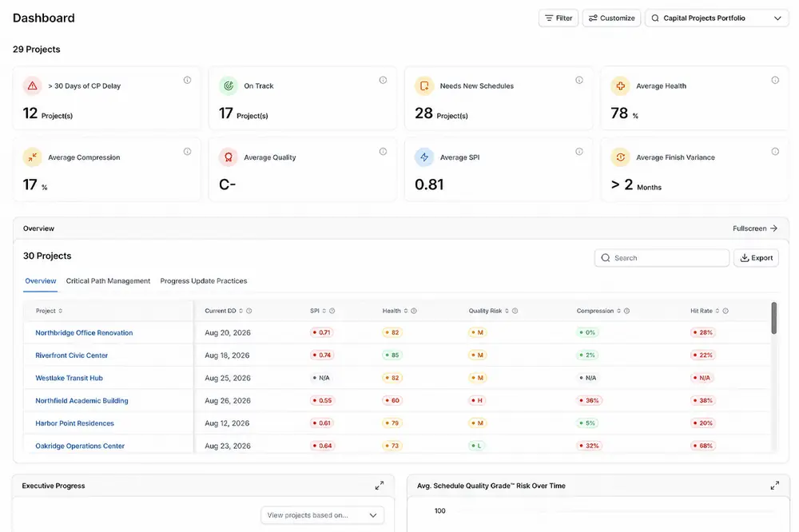Open Harbor Point Residences project
Viewport: 799px width, 532px height.
point(74,423)
